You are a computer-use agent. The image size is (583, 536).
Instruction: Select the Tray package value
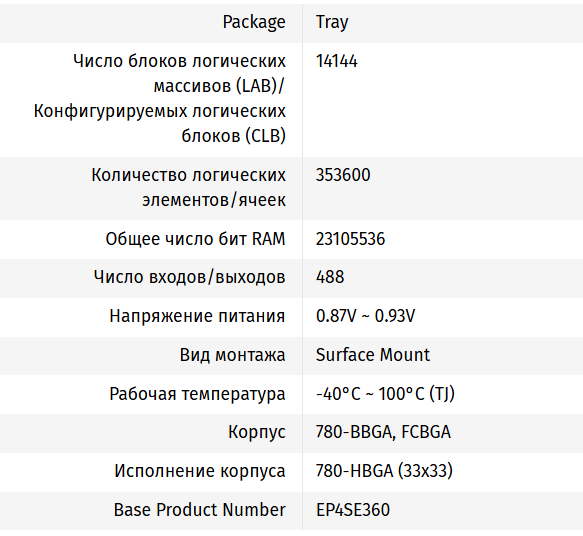pyautogui.click(x=332, y=22)
